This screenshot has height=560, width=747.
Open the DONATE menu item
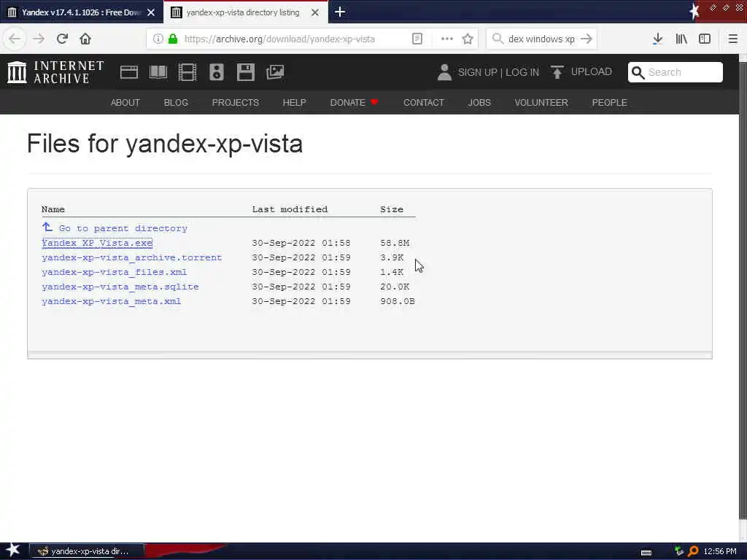click(354, 102)
